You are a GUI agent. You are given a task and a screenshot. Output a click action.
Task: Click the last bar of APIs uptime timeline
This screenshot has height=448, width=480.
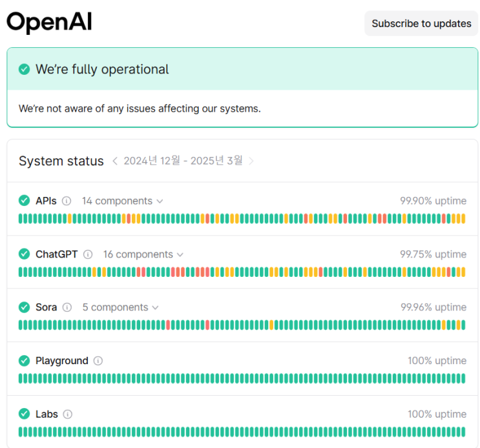[x=463, y=219]
